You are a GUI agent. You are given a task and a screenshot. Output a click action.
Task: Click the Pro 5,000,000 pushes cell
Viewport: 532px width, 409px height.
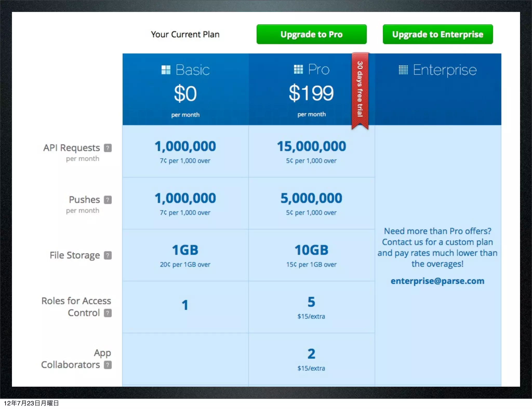311,203
